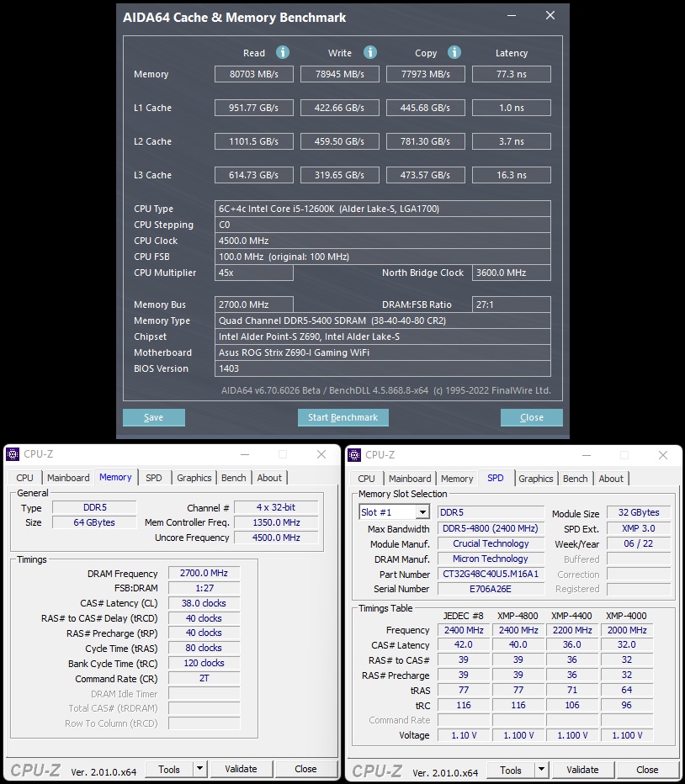This screenshot has width=685, height=784.
Task: Open Bench tab in right CPU-Z window
Action: point(576,479)
